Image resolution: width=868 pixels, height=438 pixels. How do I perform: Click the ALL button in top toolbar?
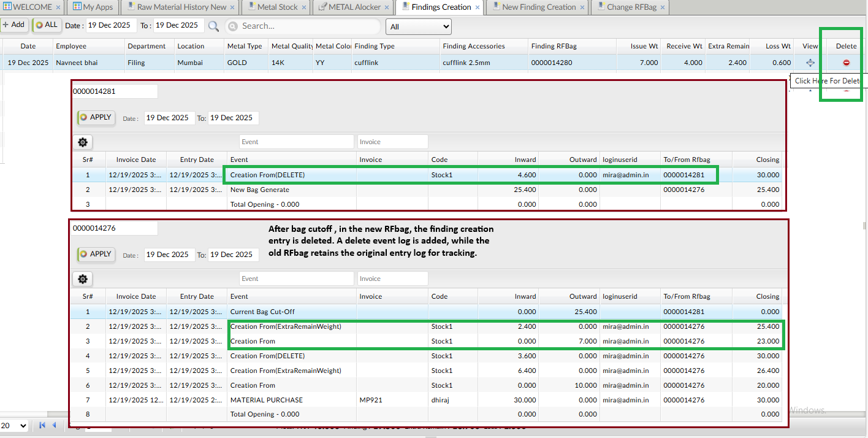(x=47, y=25)
